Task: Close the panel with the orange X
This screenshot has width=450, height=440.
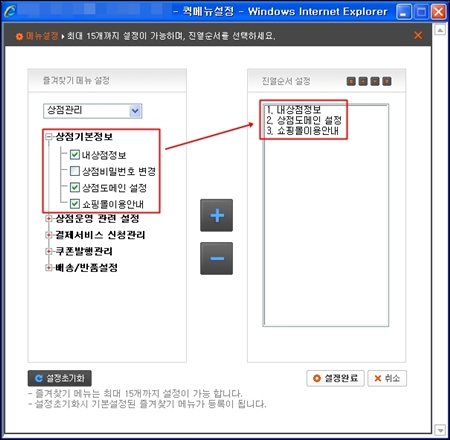Action: 418,35
